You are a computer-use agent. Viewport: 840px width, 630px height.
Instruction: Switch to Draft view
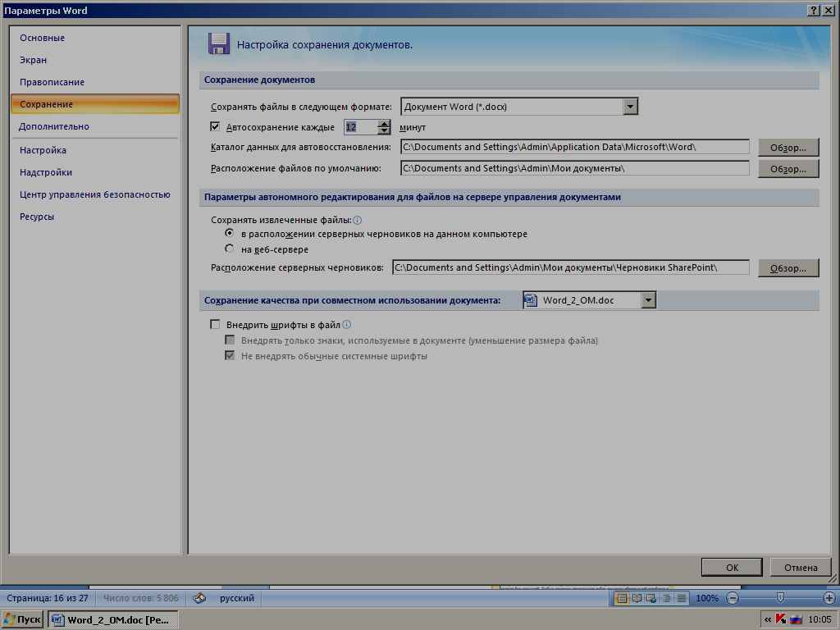point(682,598)
